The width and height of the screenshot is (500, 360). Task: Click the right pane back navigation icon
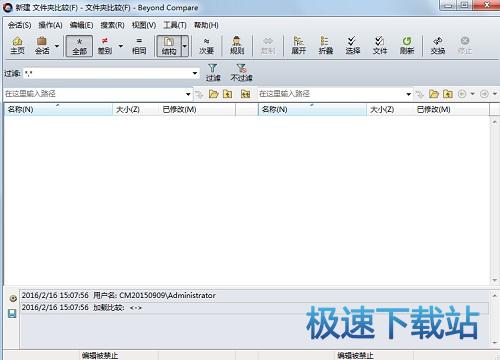click(x=462, y=94)
